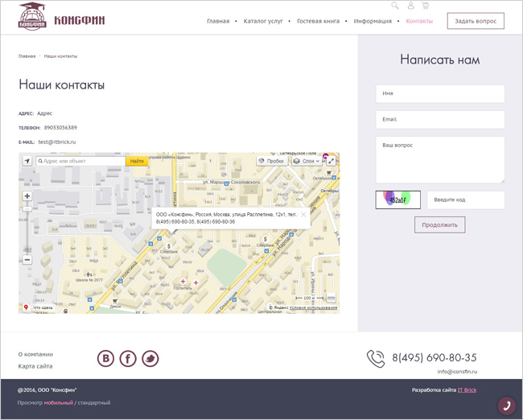Click the red 'Что здесь' map pin
The height and width of the screenshot is (420, 523).
[x=26, y=307]
